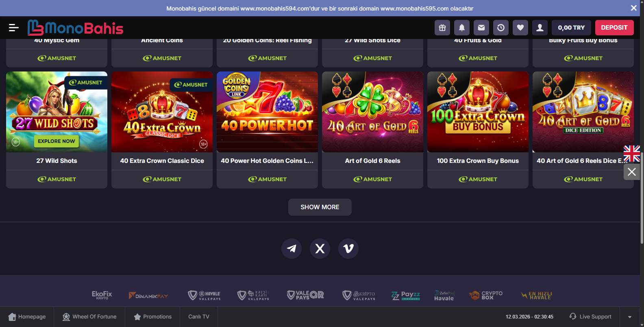Open the Telegram social icon
Image resolution: width=644 pixels, height=327 pixels.
[x=292, y=249]
